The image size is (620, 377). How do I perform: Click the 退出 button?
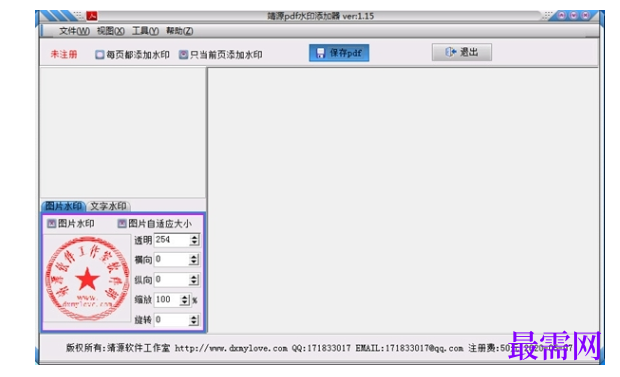click(x=462, y=52)
